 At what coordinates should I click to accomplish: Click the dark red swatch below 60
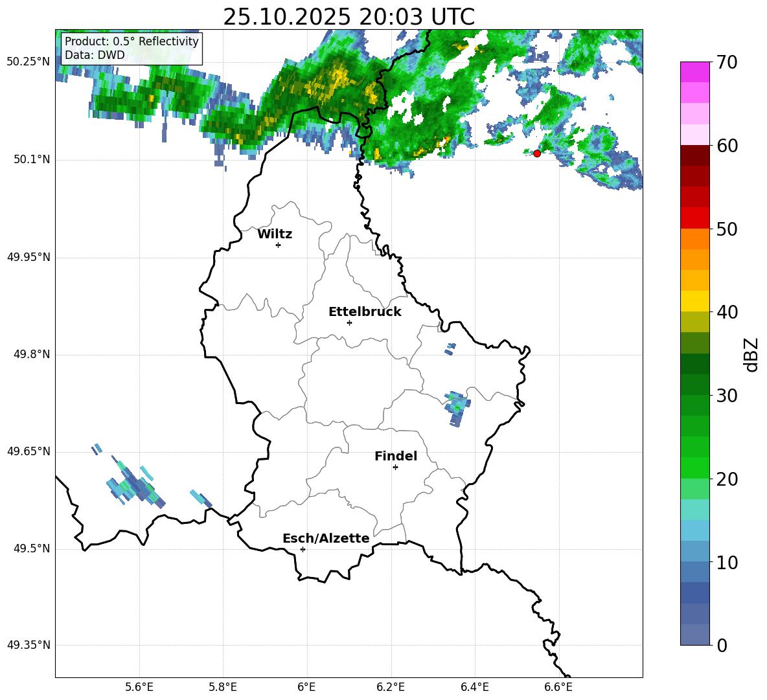[x=694, y=155]
